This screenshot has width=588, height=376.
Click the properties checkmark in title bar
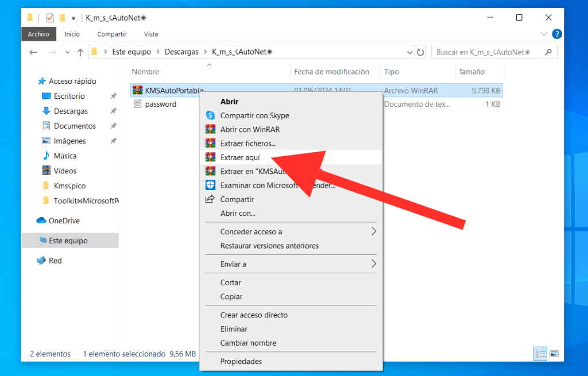[x=49, y=18]
